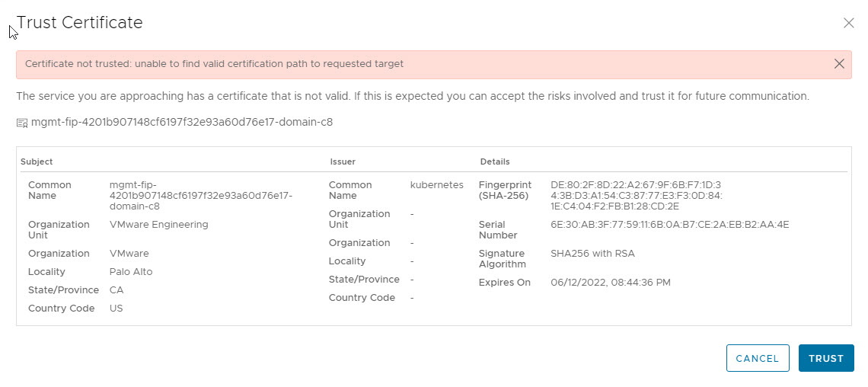
Task: Close the Trust Certificate dialog
Action: pyautogui.click(x=849, y=24)
